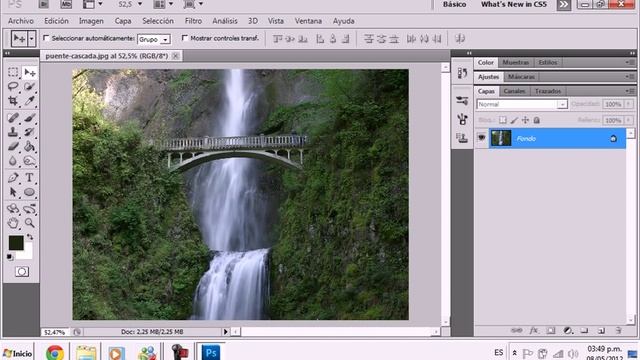Click the Fondo layer thumbnail
This screenshot has height=360, width=640.
point(501,138)
